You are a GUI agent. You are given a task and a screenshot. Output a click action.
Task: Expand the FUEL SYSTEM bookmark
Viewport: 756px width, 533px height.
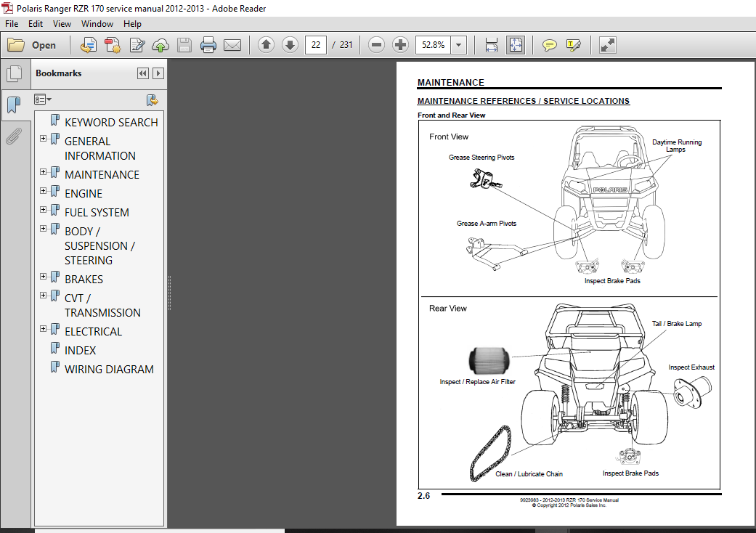tap(44, 210)
